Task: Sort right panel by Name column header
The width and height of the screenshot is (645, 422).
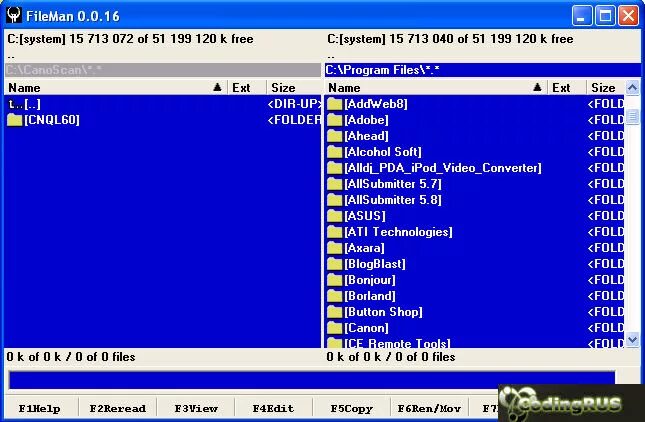Action: click(436, 88)
